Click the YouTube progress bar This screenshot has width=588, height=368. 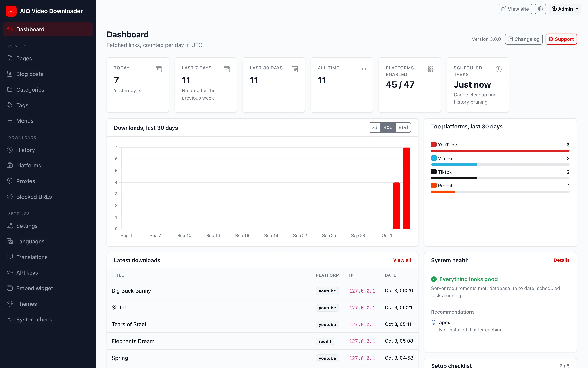coord(500,151)
